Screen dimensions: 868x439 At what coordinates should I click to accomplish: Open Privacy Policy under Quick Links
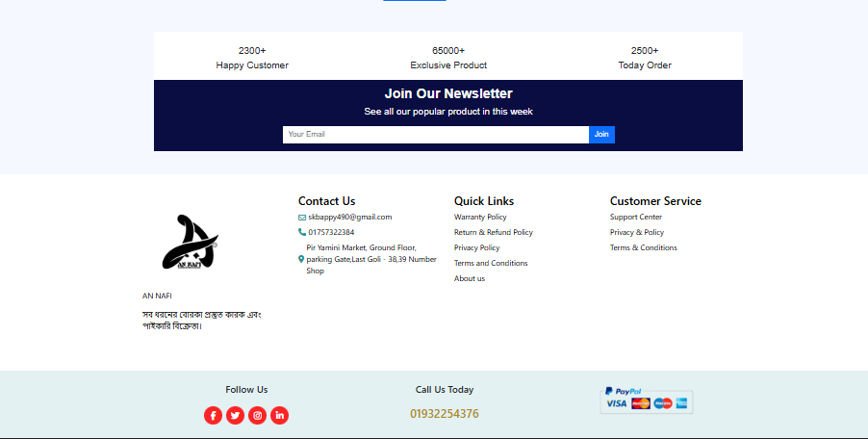click(476, 248)
